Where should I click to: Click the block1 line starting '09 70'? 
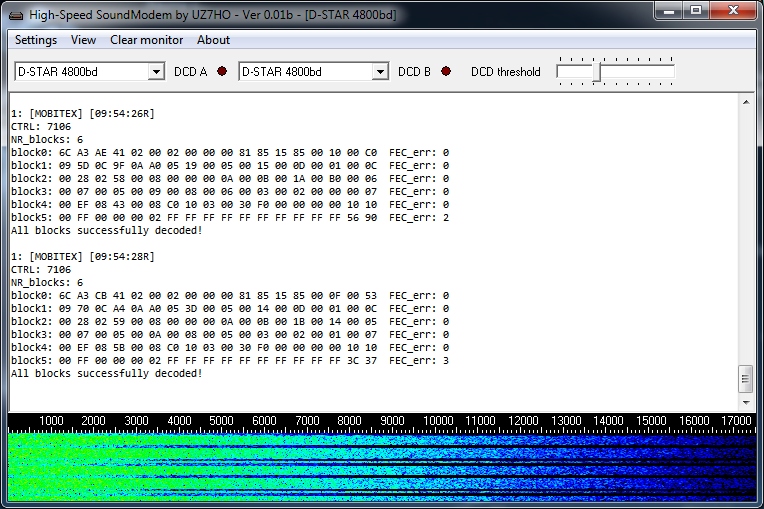point(230,308)
